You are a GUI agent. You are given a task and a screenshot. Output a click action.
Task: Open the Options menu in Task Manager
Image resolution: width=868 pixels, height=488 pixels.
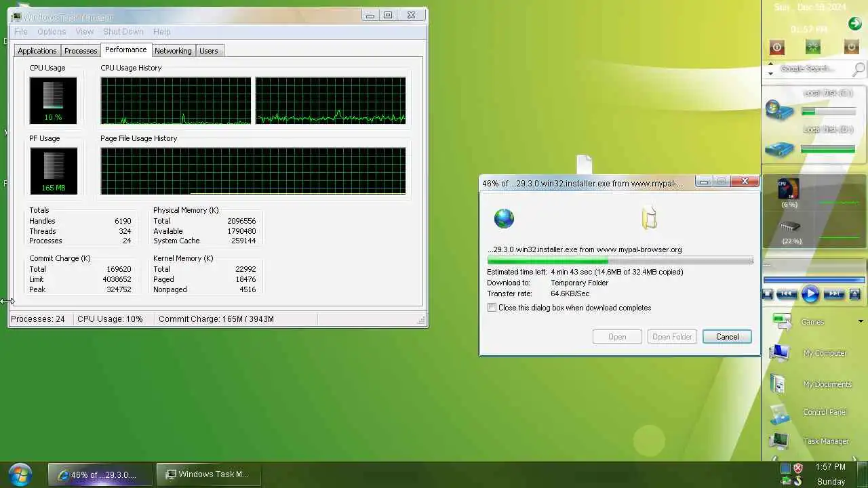52,32
